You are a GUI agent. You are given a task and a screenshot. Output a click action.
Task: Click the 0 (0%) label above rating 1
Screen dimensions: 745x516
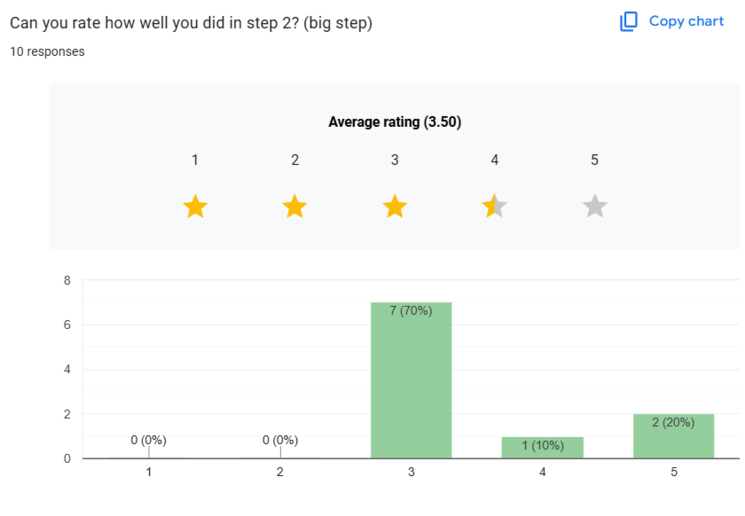point(149,440)
